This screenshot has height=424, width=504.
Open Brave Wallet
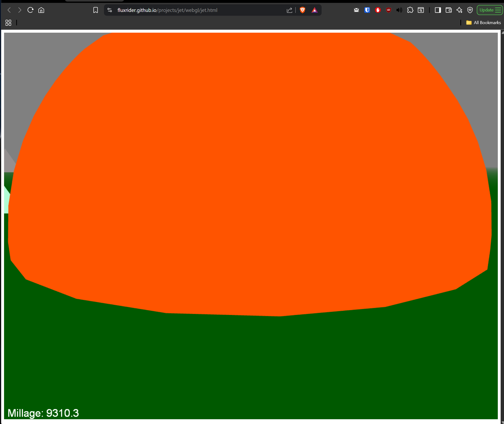tap(448, 10)
